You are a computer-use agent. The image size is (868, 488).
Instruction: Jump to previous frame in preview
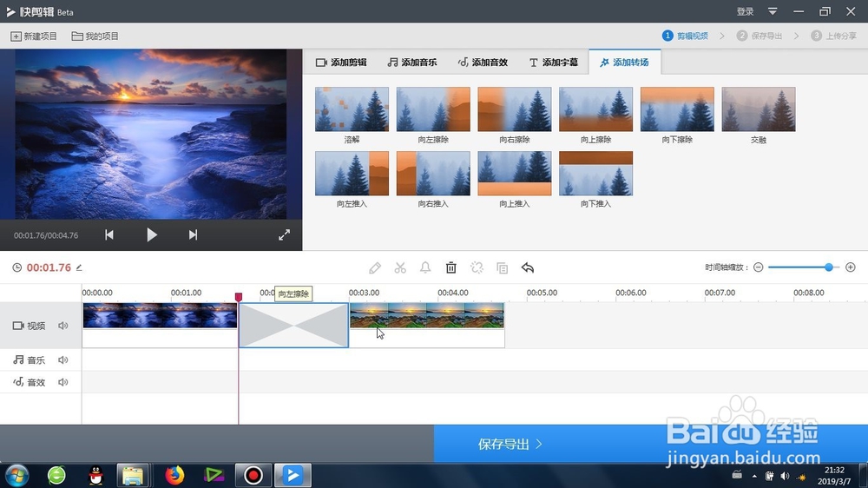(x=109, y=234)
